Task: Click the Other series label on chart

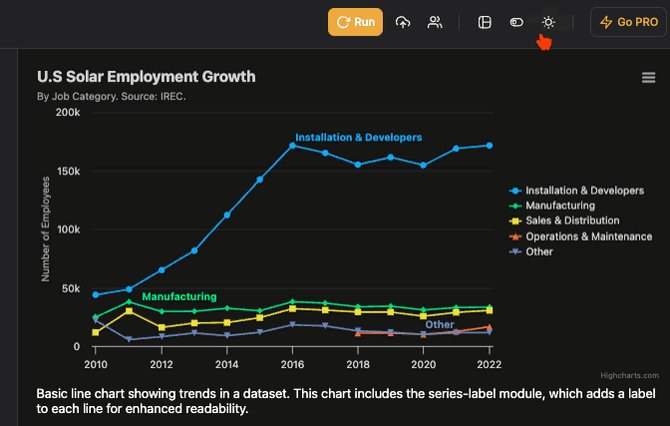Action: [x=439, y=325]
